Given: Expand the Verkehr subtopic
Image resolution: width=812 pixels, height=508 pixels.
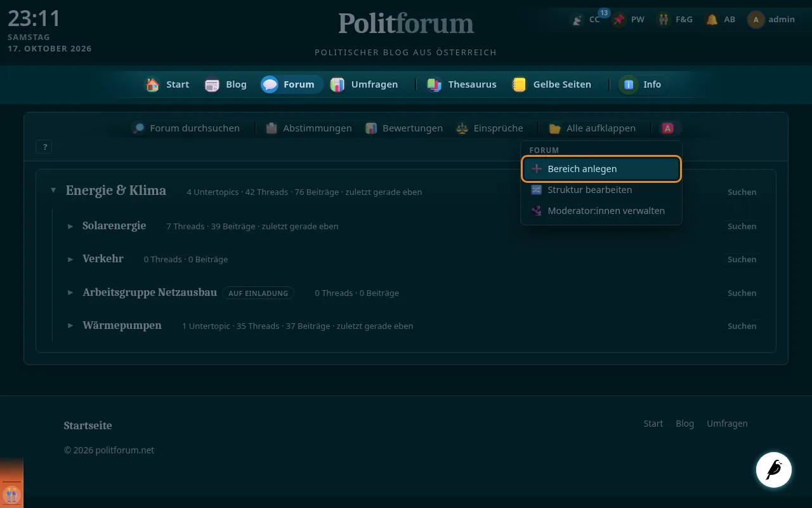Looking at the screenshot, I should [70, 259].
